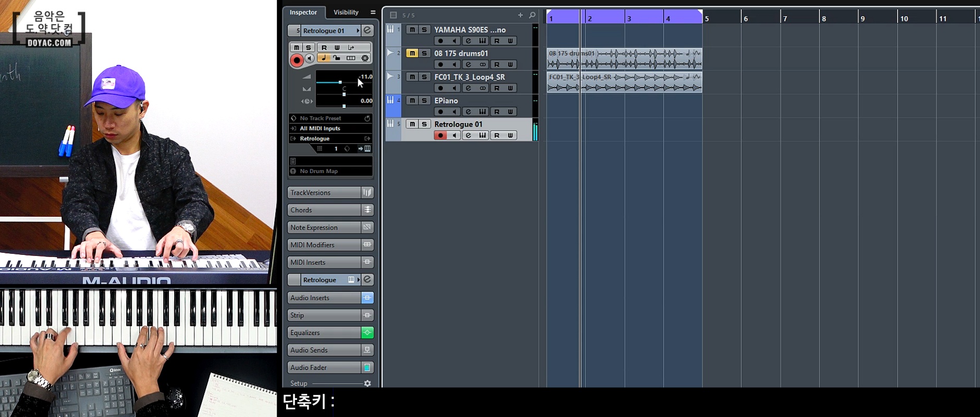This screenshot has width=980, height=417.
Task: Disable record enable on Retrologue 01 track
Action: tap(440, 136)
